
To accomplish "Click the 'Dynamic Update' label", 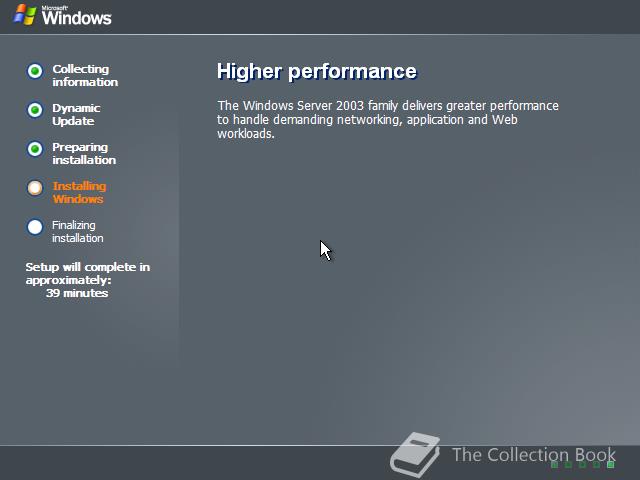I will (76, 115).
